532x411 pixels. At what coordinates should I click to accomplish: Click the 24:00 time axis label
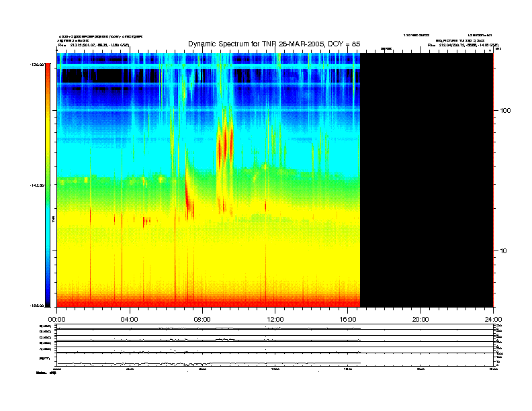pos(493,320)
